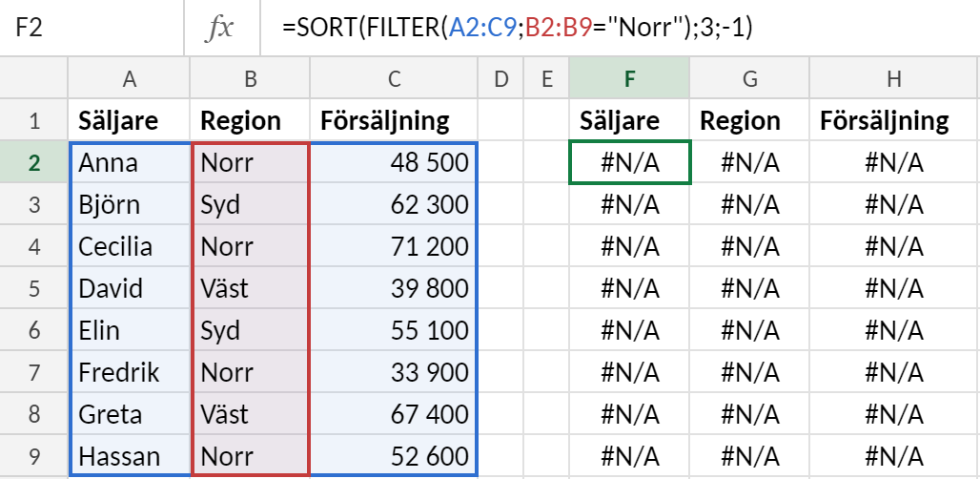Select row 8 header
The width and height of the screenshot is (980, 479).
[x=33, y=414]
